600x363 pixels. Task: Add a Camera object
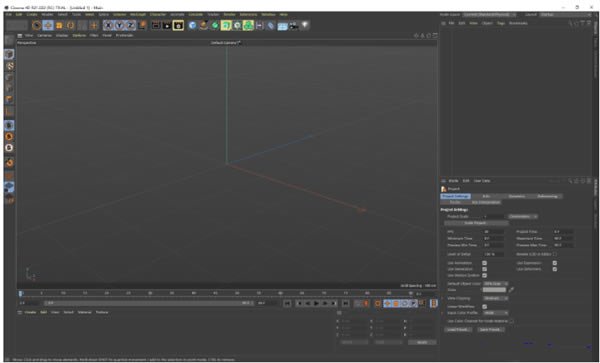pos(293,26)
